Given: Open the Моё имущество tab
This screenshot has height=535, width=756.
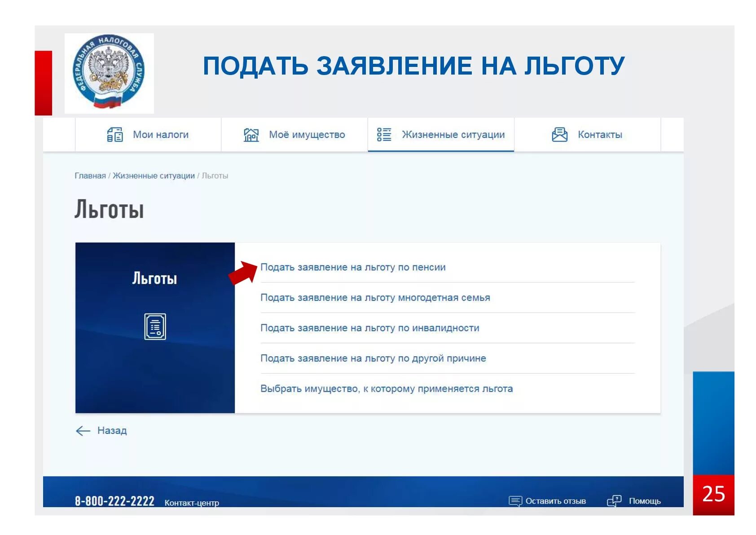Looking at the screenshot, I should (294, 135).
